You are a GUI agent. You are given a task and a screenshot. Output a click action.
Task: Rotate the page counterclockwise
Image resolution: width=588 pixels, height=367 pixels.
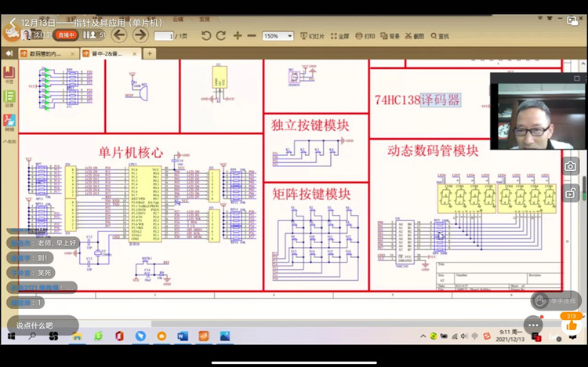[x=206, y=35]
